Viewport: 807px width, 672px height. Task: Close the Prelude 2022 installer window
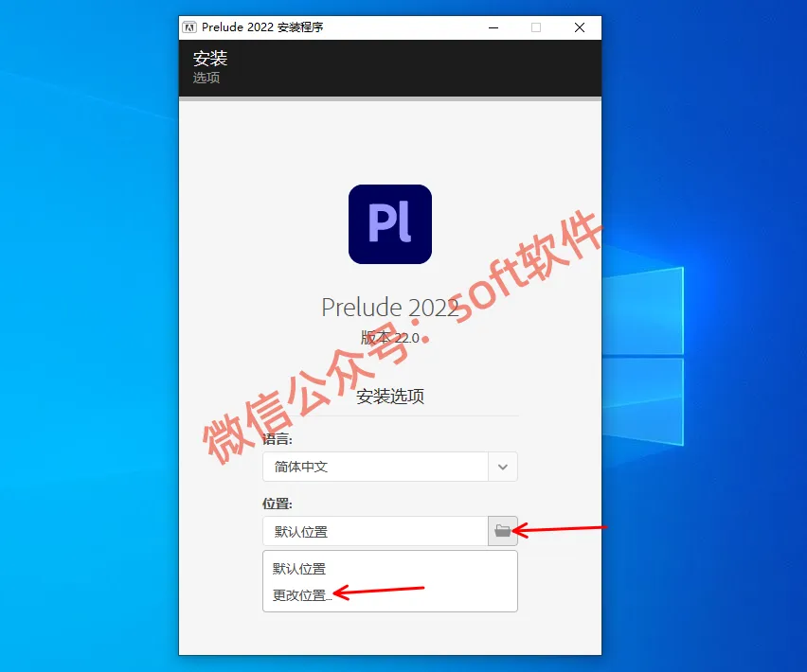580,27
